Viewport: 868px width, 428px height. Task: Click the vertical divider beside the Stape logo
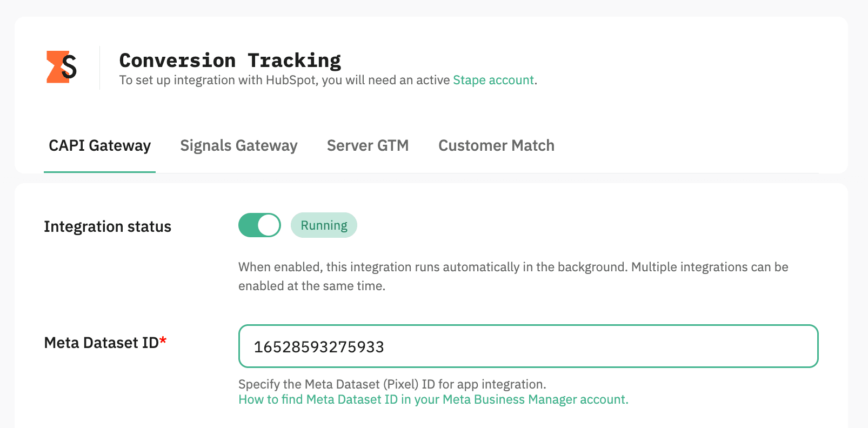pyautogui.click(x=100, y=68)
